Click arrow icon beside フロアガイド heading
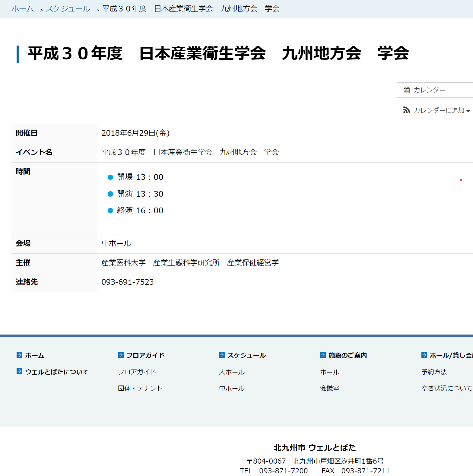The image size is (473, 476). click(121, 355)
